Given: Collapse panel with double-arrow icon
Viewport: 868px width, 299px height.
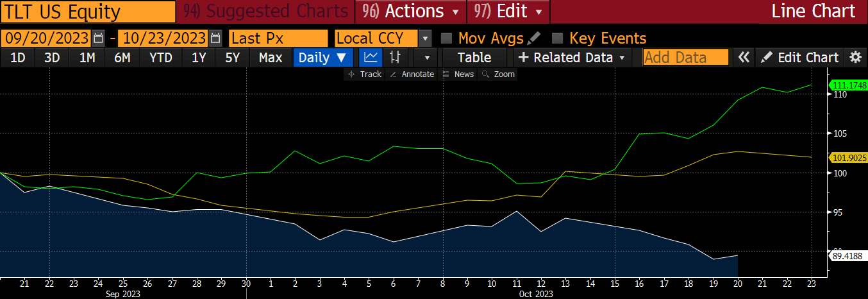Looking at the screenshot, I should click(743, 57).
